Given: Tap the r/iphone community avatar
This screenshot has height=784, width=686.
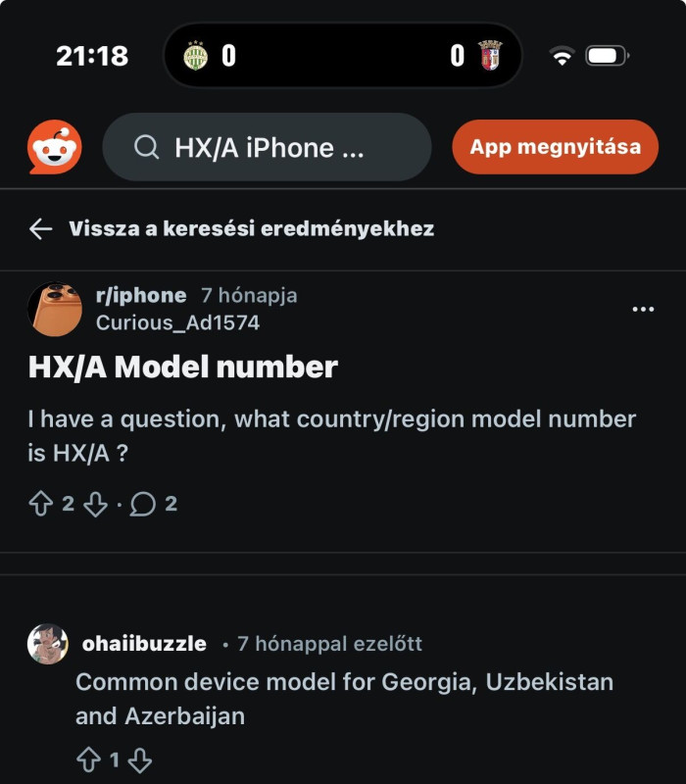Looking at the screenshot, I should (x=55, y=309).
